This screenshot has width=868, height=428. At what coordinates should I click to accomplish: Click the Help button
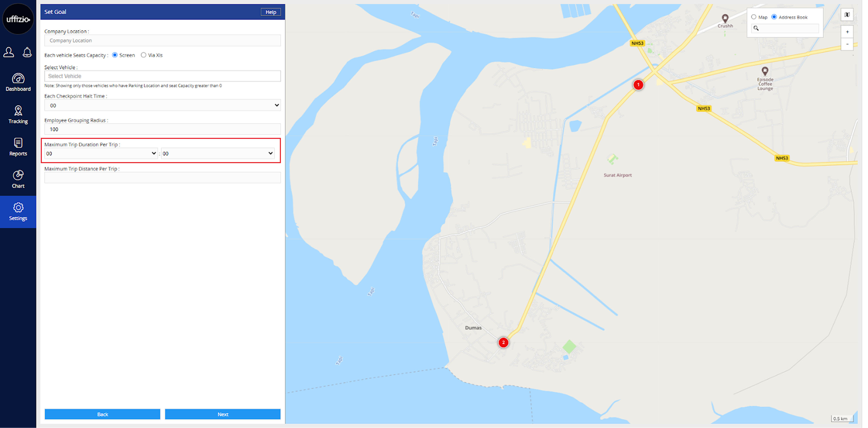click(x=270, y=12)
